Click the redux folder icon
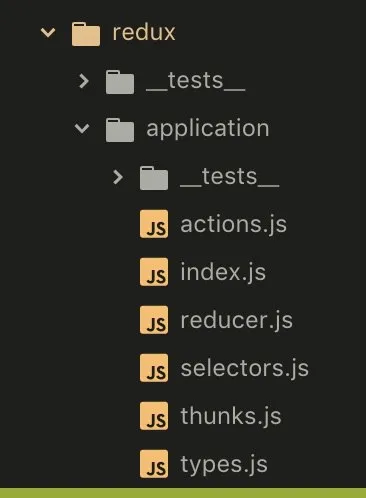 click(86, 34)
